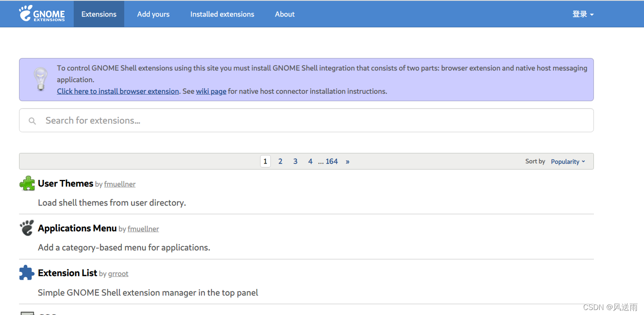Click the lightbulb icon in the notice

(x=40, y=79)
